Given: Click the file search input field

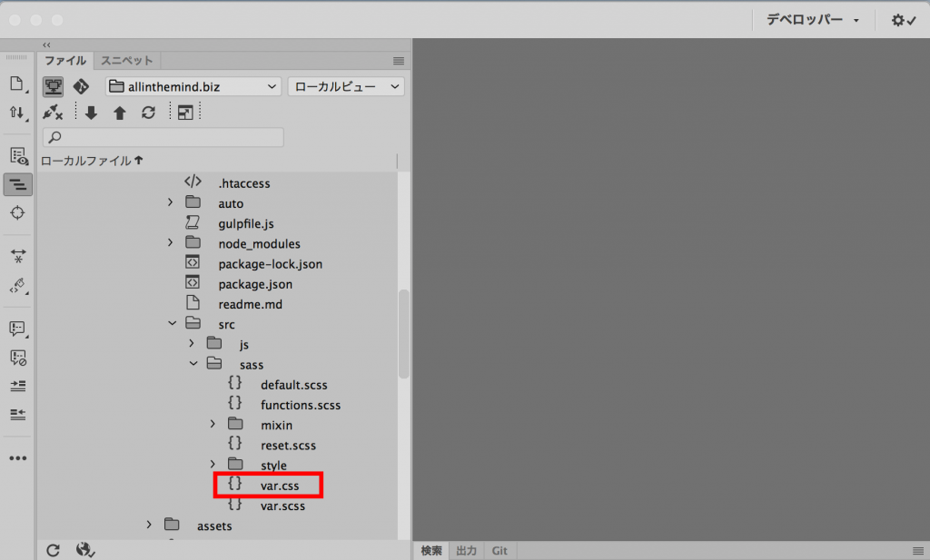Looking at the screenshot, I should 163,138.
